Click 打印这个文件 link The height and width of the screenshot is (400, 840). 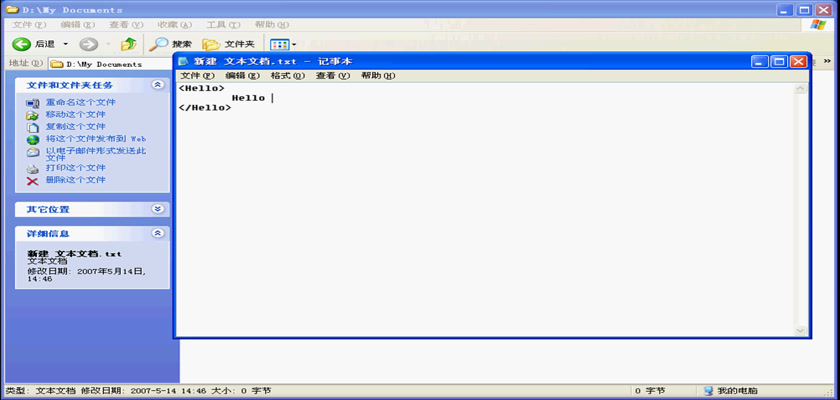coord(76,168)
